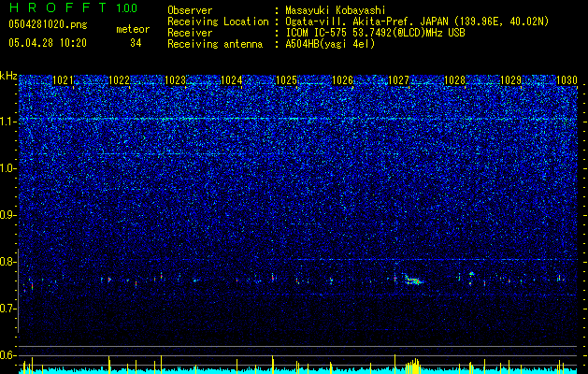Click the 1024 time marker
This screenshot has width=588, height=374.
point(231,80)
